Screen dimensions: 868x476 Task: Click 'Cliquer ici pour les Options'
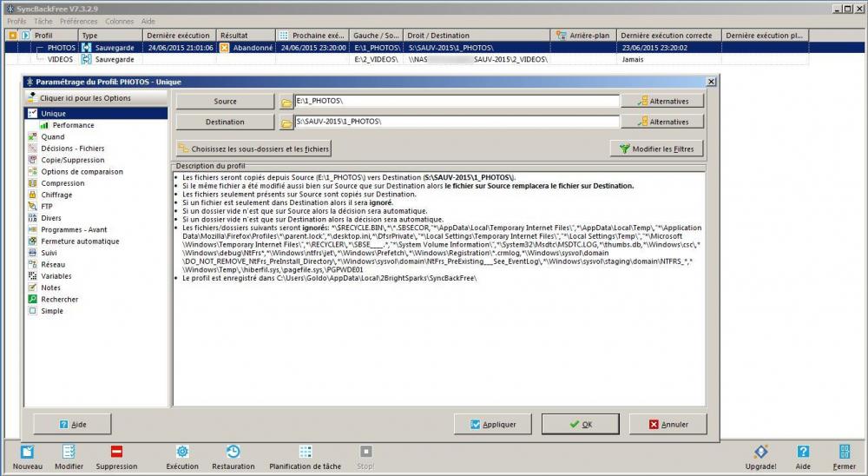95,98
